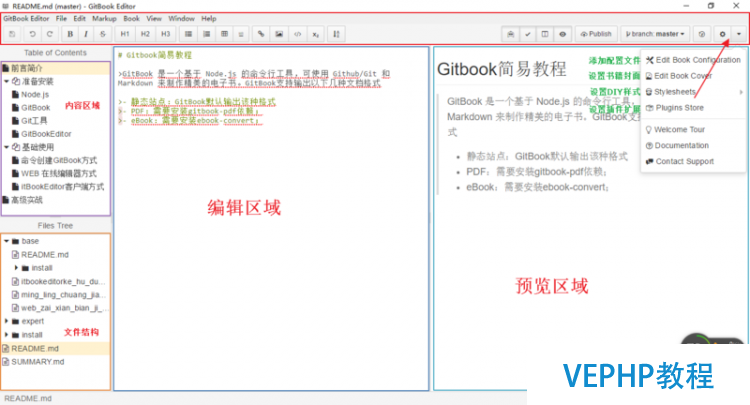Click the vertical arrows toolbar icon
Screen dimensions: 750x405
point(337,34)
